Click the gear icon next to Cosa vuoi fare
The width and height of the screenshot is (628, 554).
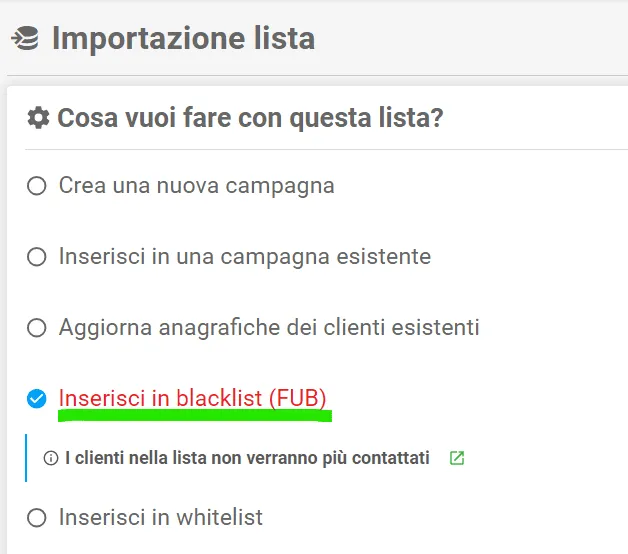(38, 118)
